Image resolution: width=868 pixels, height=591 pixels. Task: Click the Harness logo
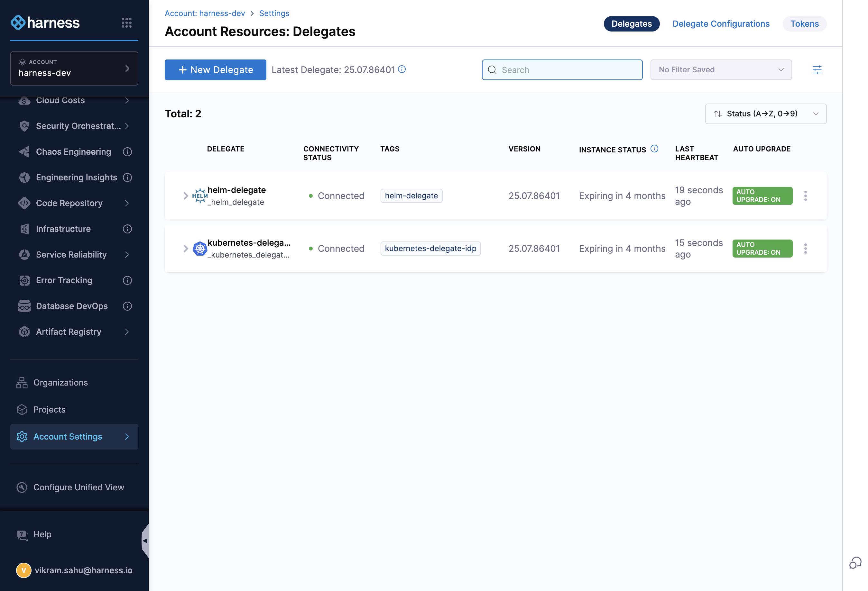click(45, 23)
